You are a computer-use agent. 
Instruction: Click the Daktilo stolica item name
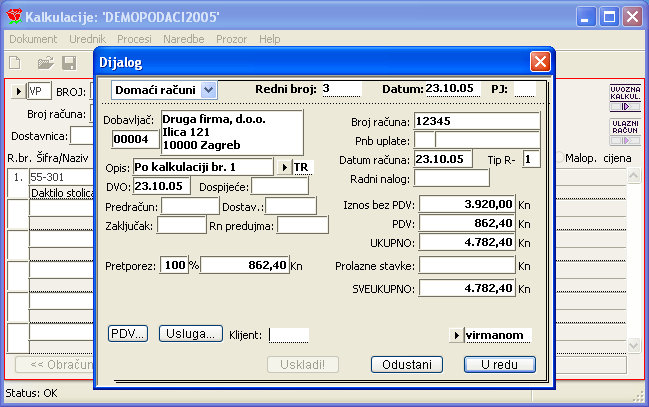tap(62, 193)
